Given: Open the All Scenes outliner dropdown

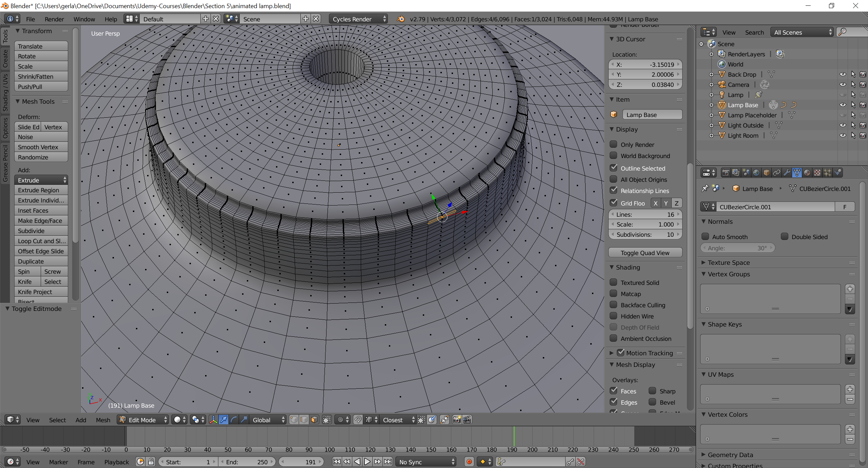Looking at the screenshot, I should [x=802, y=32].
